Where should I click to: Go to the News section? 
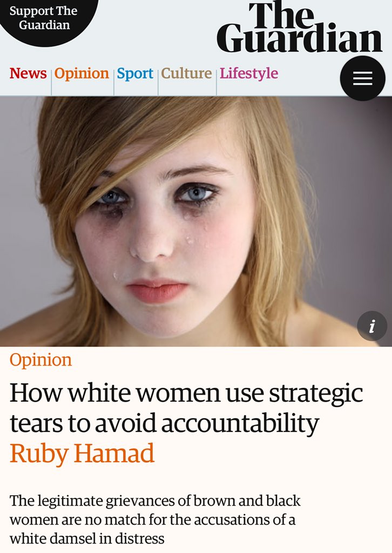pyautogui.click(x=28, y=73)
